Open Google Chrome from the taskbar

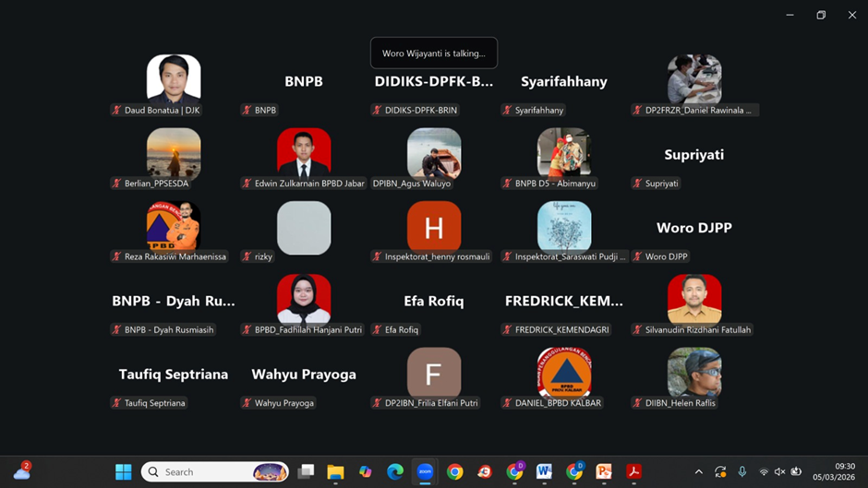pos(454,471)
